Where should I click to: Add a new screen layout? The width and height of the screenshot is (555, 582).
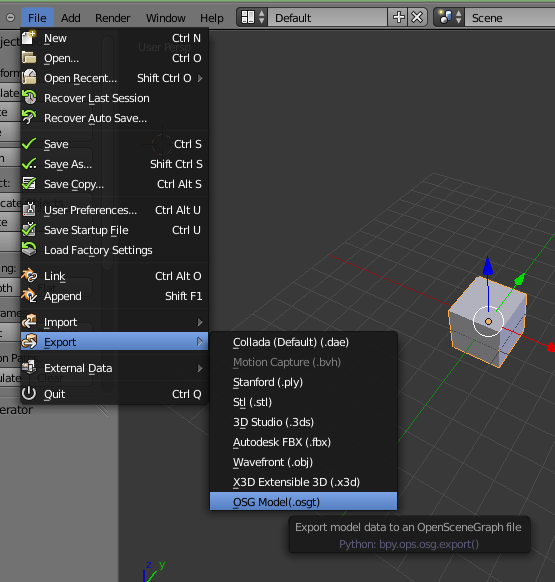(x=399, y=17)
